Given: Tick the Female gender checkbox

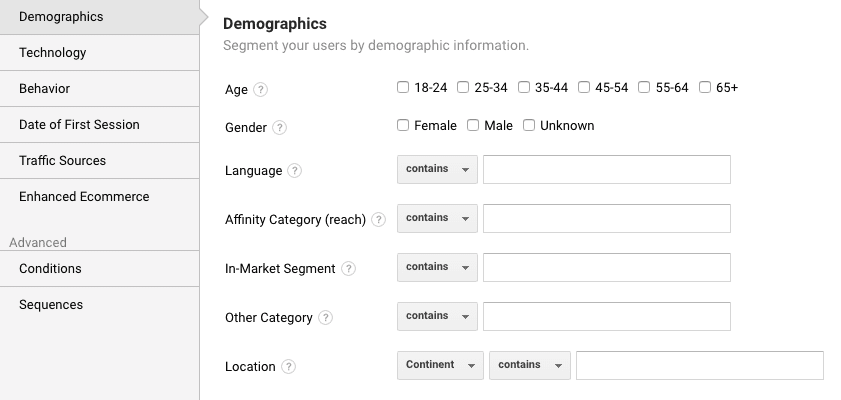Looking at the screenshot, I should pyautogui.click(x=404, y=125).
